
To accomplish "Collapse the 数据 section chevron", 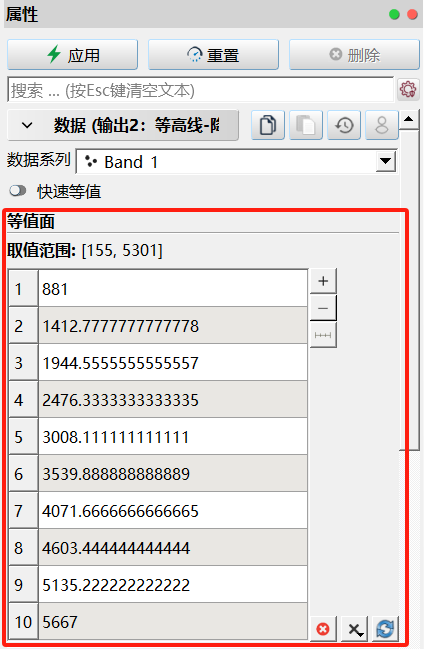I will click(x=27, y=125).
